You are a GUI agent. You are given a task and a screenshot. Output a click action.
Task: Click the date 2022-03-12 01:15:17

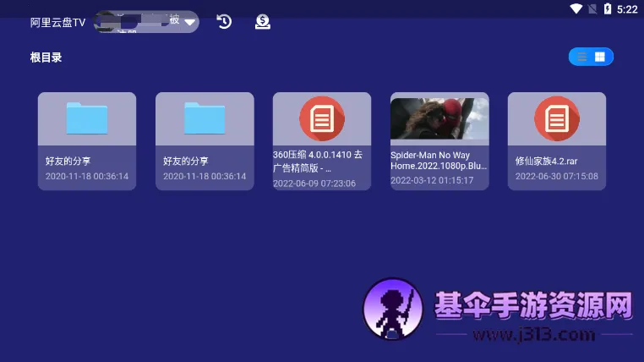tap(432, 180)
